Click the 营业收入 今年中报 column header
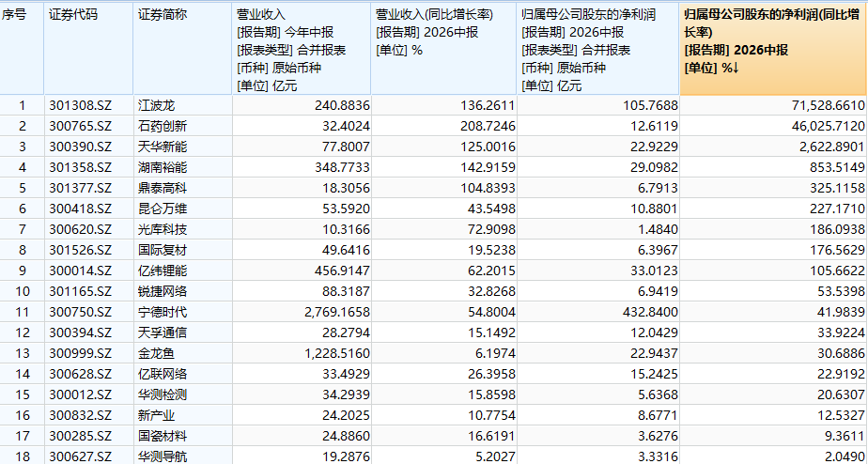 pyautogui.click(x=302, y=48)
